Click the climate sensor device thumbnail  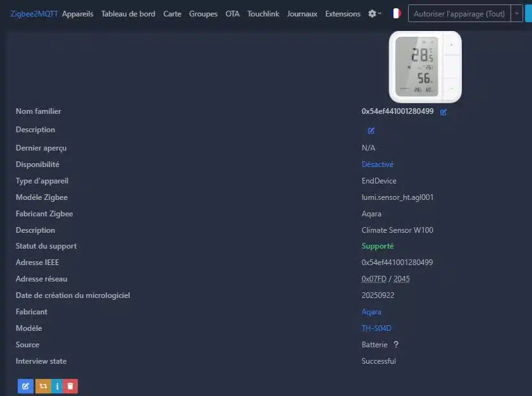point(425,67)
